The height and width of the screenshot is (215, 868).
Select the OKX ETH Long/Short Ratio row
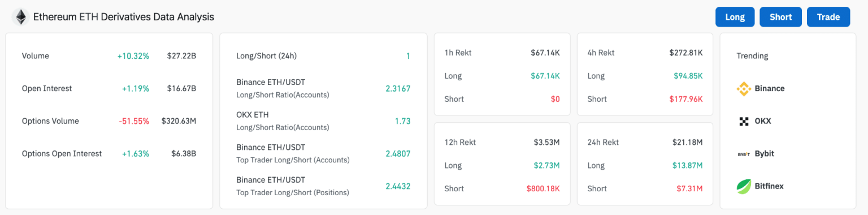pyautogui.click(x=323, y=121)
